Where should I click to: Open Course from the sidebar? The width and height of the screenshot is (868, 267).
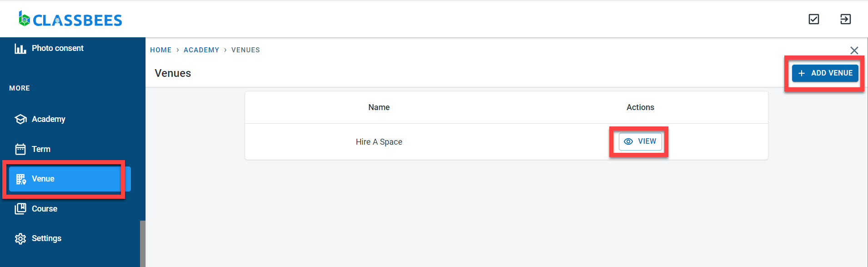45,209
